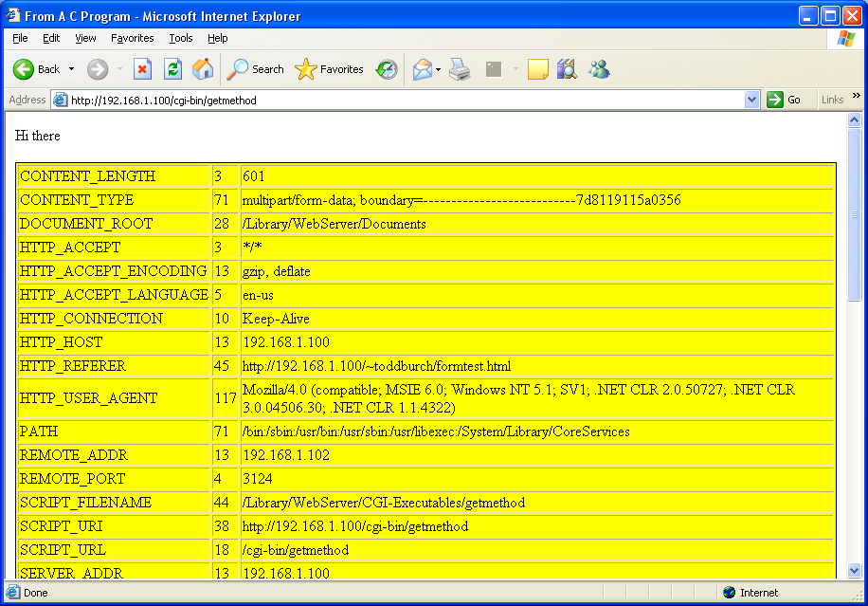Click the Favorites text on toolbar
The image size is (868, 606).
tap(341, 69)
